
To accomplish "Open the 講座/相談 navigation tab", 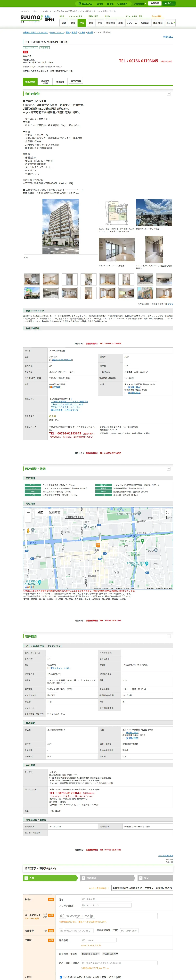I will (158, 23).
